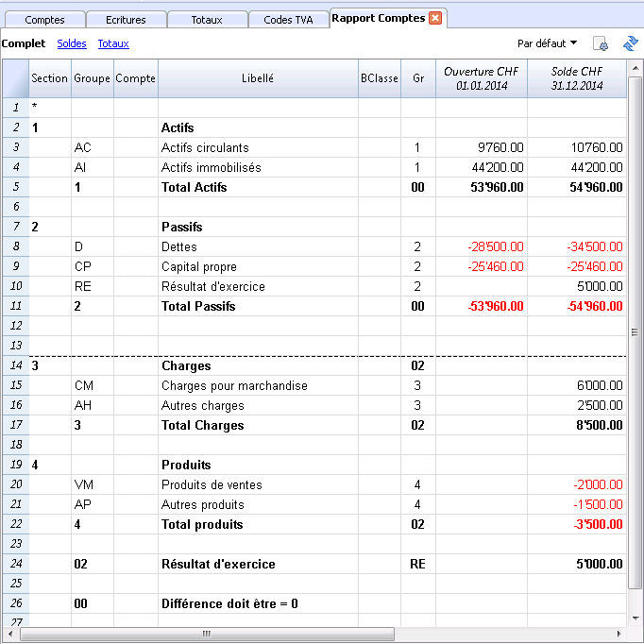Click the vertical scrollbar down arrow
Screen dimensions: 644x644
coord(635,618)
